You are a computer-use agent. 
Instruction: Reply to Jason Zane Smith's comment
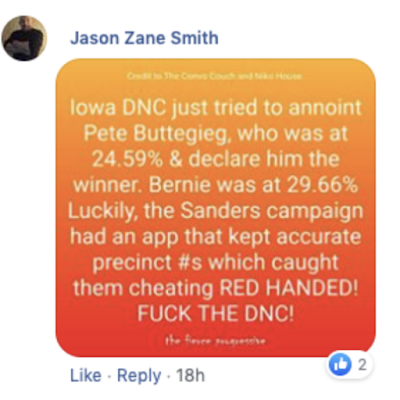pos(139,376)
